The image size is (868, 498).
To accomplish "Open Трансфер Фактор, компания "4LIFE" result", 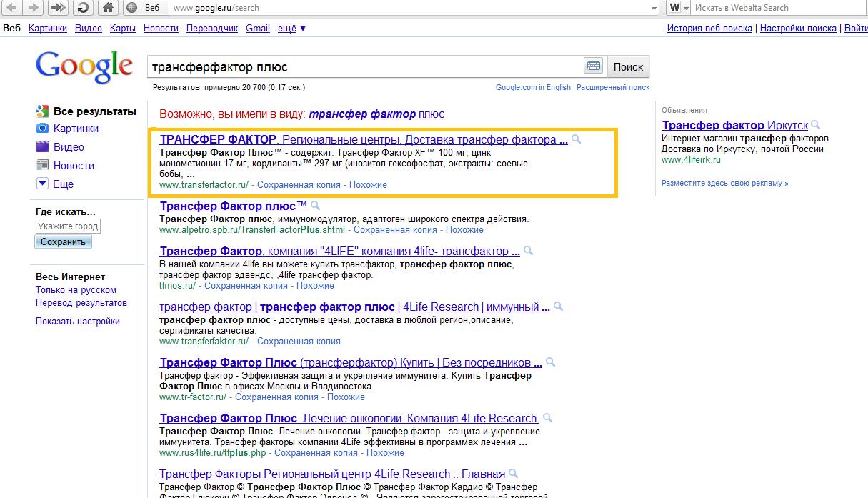I will coord(339,252).
